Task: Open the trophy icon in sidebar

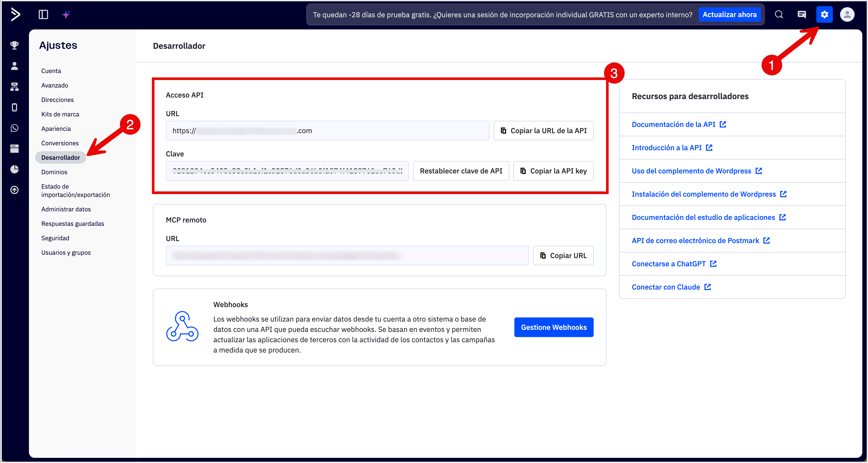Action: pyautogui.click(x=14, y=45)
